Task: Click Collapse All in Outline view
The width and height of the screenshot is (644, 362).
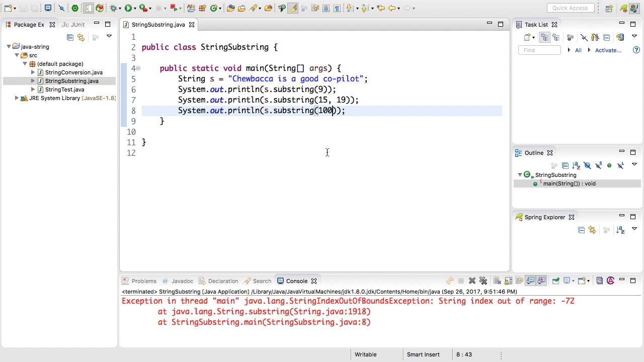Action: (565, 165)
